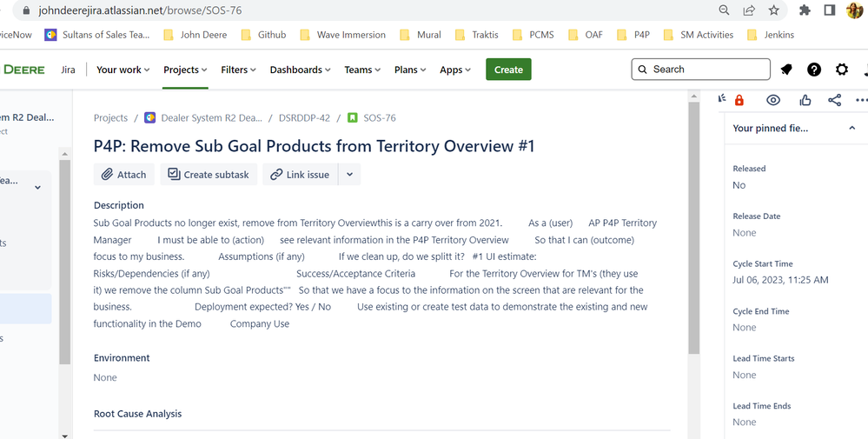This screenshot has width=868, height=439.
Task: Click the Lead Time Starts None value
Action: [745, 376]
